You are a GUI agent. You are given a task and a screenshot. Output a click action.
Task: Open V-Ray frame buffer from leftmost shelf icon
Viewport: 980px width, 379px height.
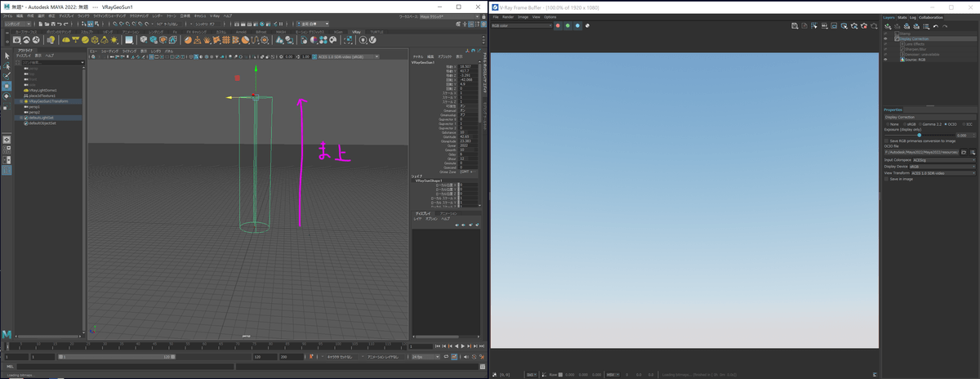tap(16, 39)
